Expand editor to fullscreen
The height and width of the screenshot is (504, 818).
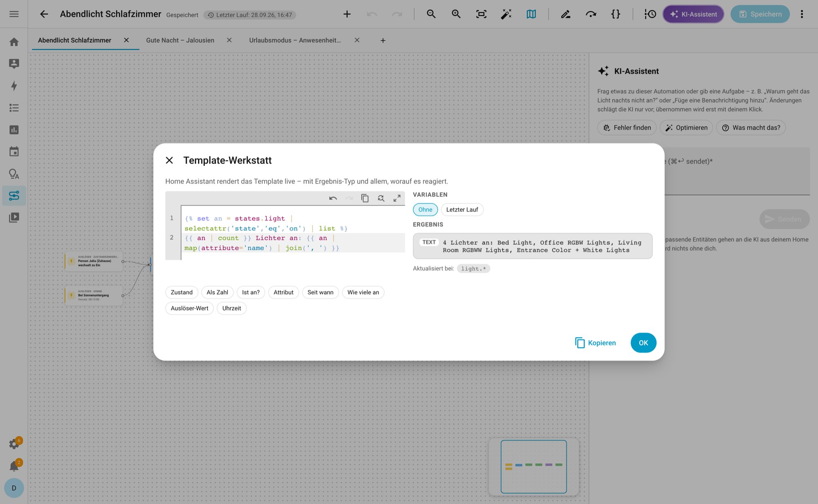tap(397, 198)
